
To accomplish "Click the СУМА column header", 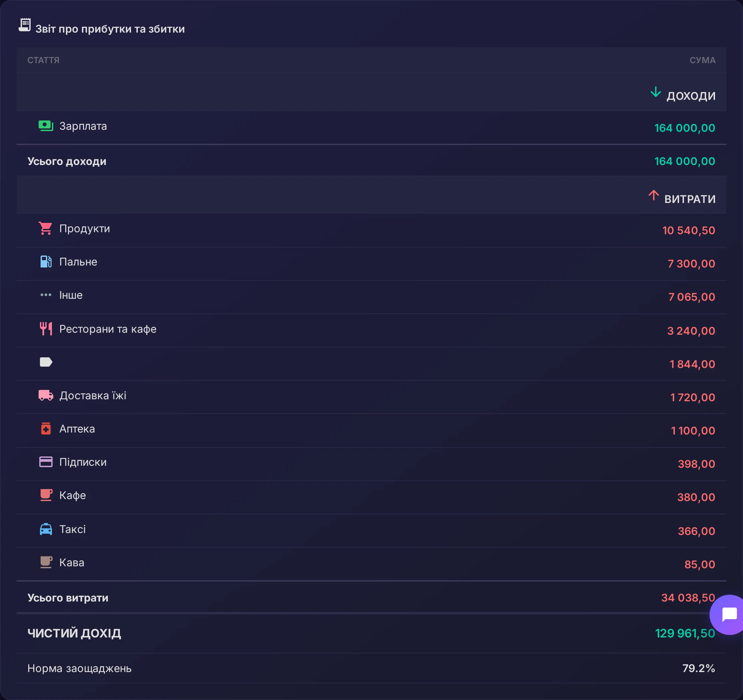I will pos(702,60).
